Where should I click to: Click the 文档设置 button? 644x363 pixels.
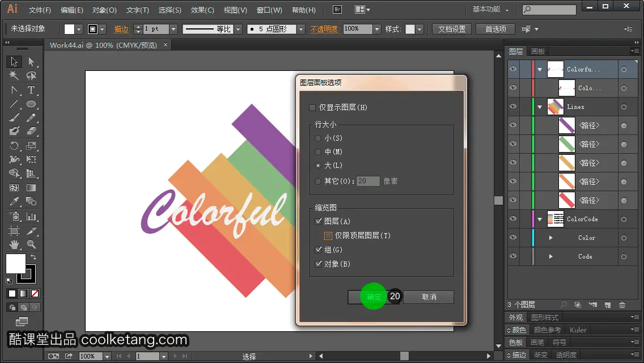tap(452, 29)
